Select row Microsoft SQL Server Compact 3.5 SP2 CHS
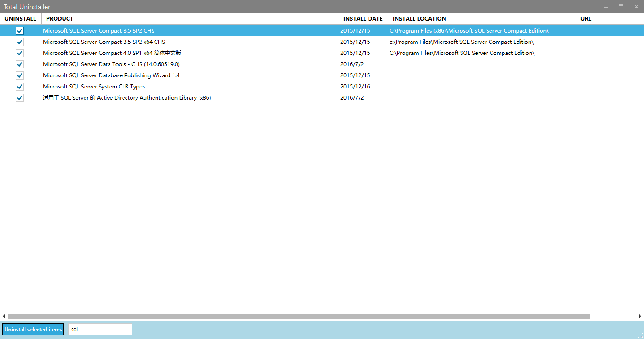This screenshot has width=644, height=339. (322, 31)
